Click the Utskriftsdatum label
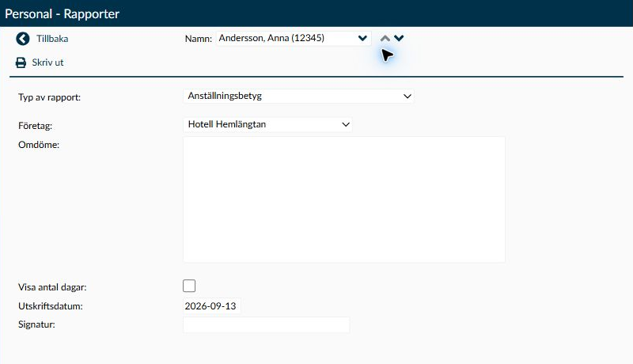Viewport: 633px width, 364px height. (51, 306)
